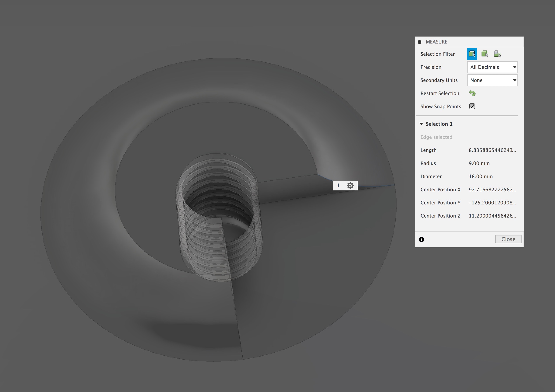This screenshot has height=392, width=555.
Task: Click the green Restart Selection arrow
Action: click(472, 93)
